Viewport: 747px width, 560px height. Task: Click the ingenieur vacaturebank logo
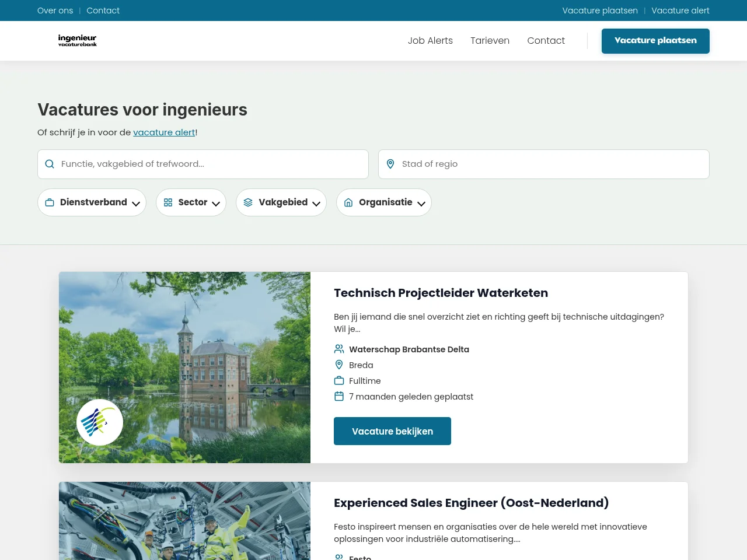tap(78, 40)
